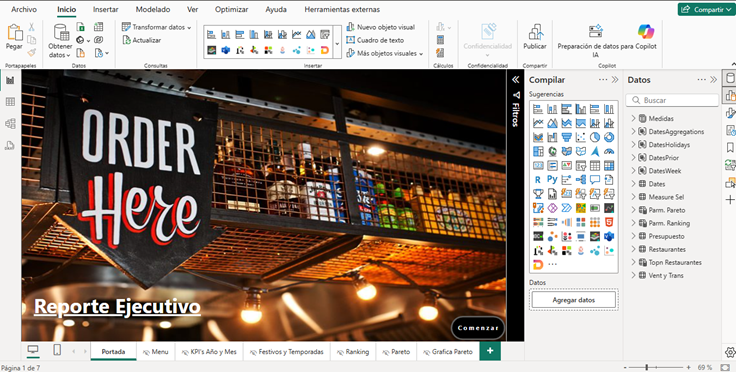This screenshot has height=372, width=736.
Task: Select matrix visual in Compilar pane
Action: pos(609,166)
